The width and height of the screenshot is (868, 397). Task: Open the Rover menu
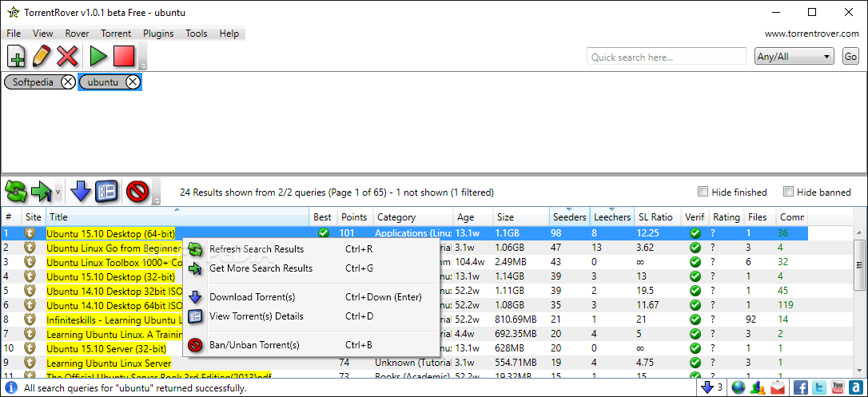77,34
